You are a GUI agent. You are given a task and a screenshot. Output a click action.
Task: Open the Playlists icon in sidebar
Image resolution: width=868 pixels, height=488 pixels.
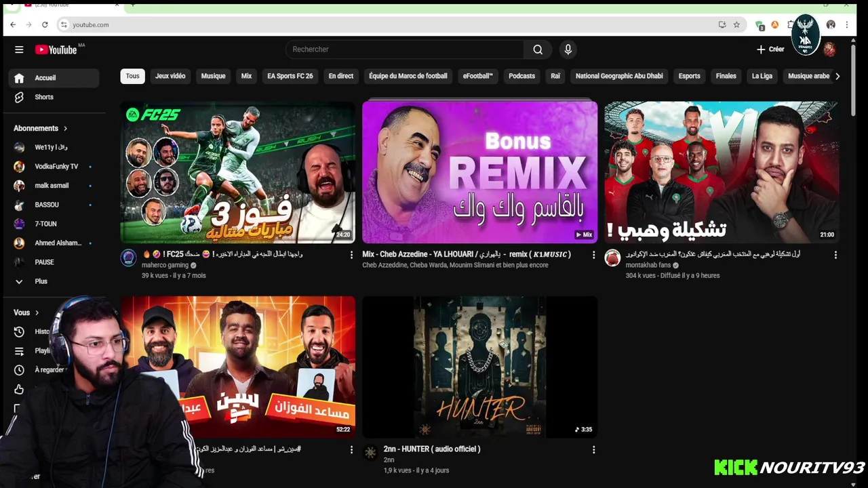(19, 351)
